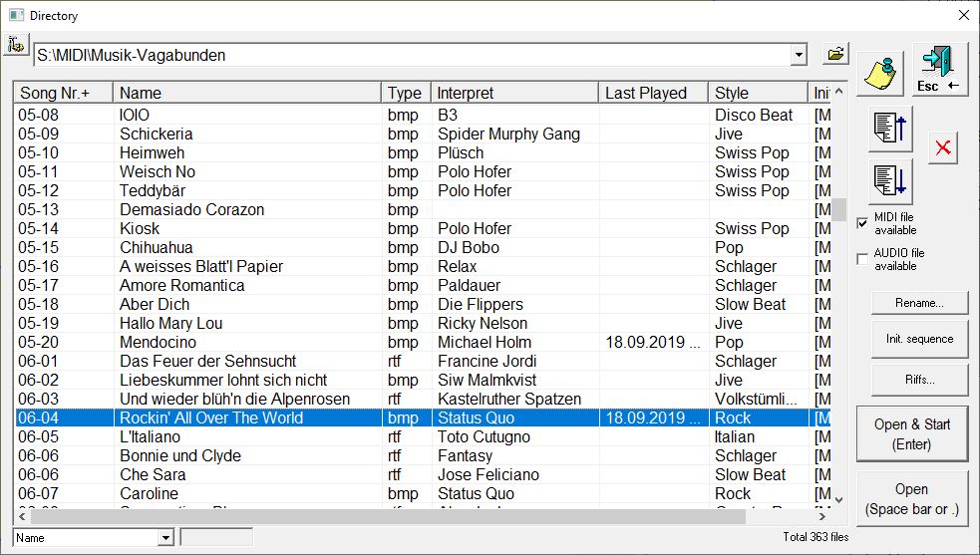Expand the S:\MIDI\Musik-Vagabunden path dropdown
980x555 pixels.
click(799, 55)
